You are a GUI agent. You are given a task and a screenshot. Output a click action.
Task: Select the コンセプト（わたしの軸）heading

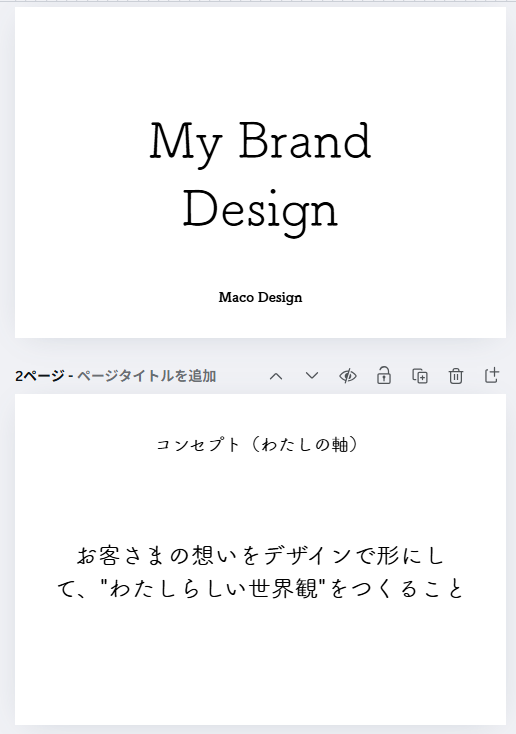tap(258, 444)
